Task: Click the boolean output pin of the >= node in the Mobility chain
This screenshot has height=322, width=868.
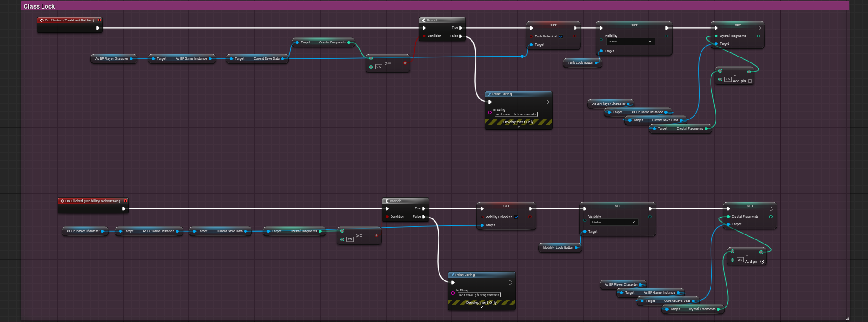Action: click(x=376, y=235)
